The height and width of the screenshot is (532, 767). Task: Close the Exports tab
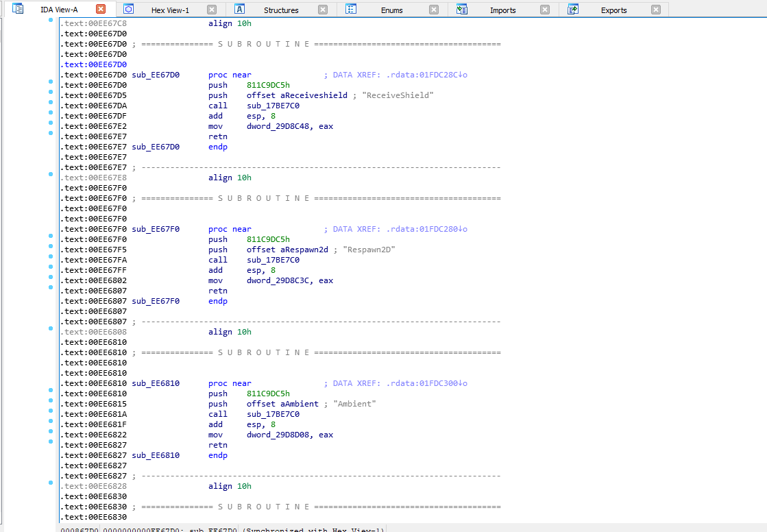(656, 10)
